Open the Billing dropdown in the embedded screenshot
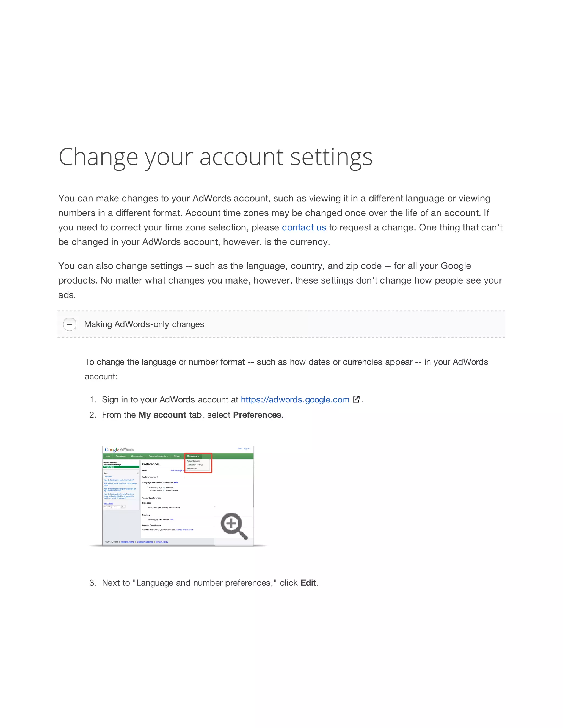The width and height of the screenshot is (563, 728). coord(177,456)
